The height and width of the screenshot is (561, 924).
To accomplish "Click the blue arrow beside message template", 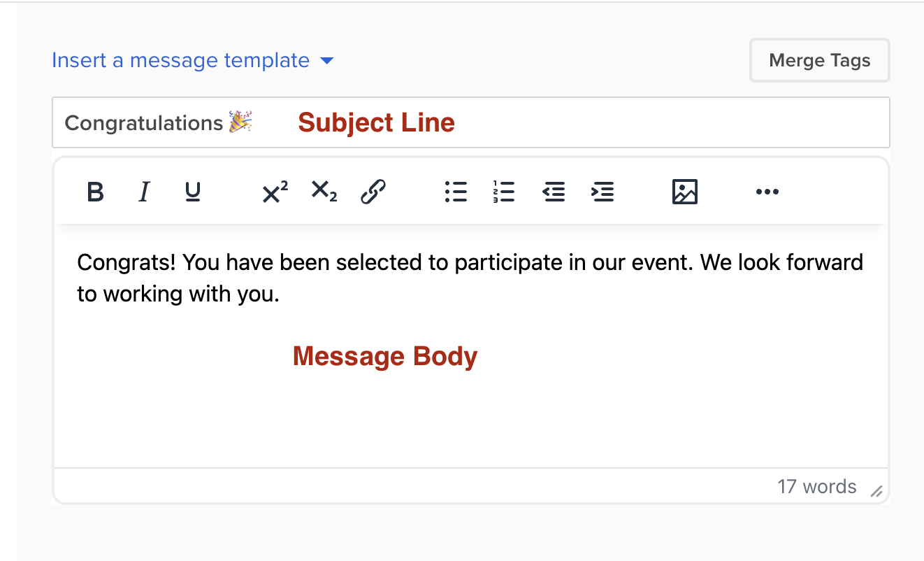I will click(326, 62).
